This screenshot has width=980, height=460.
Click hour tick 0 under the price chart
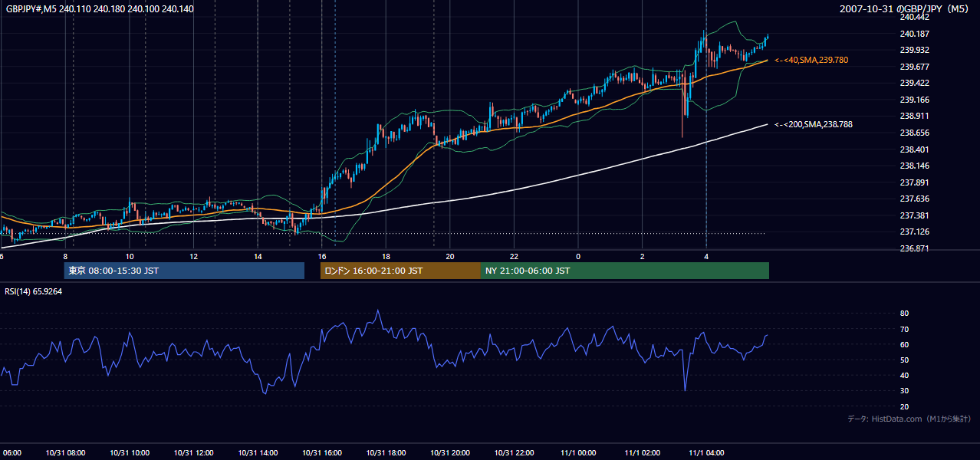click(578, 256)
